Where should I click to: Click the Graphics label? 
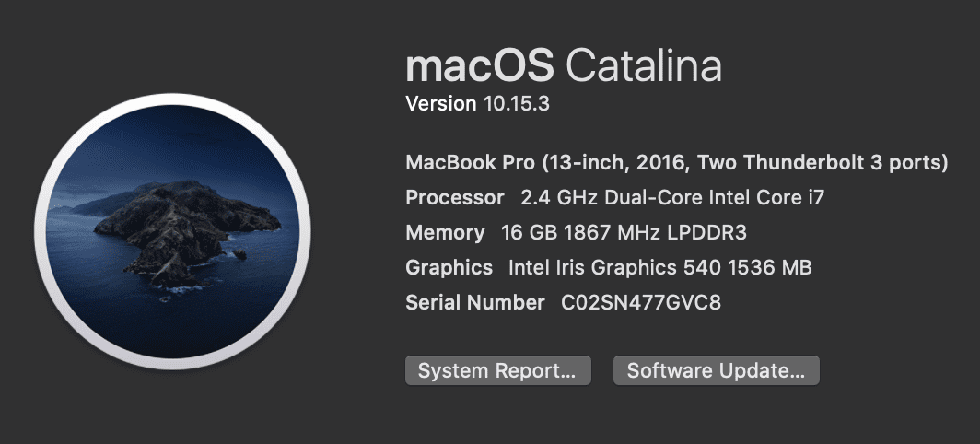449,268
